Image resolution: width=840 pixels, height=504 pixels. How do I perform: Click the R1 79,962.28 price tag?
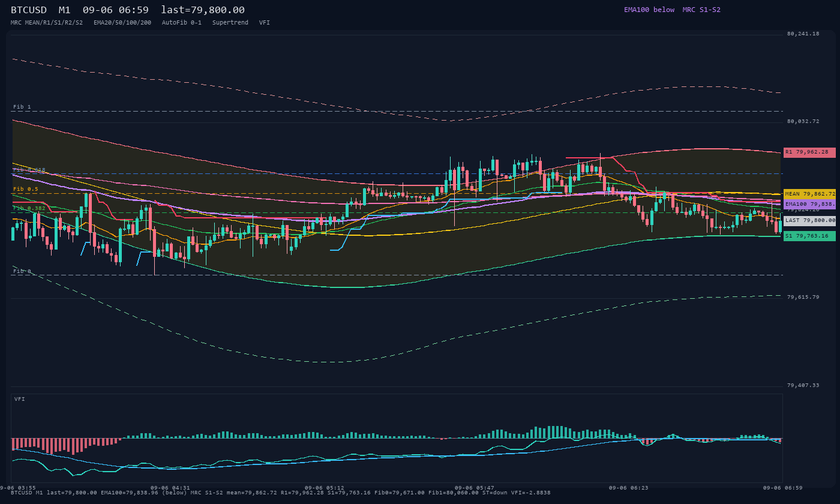click(x=809, y=152)
